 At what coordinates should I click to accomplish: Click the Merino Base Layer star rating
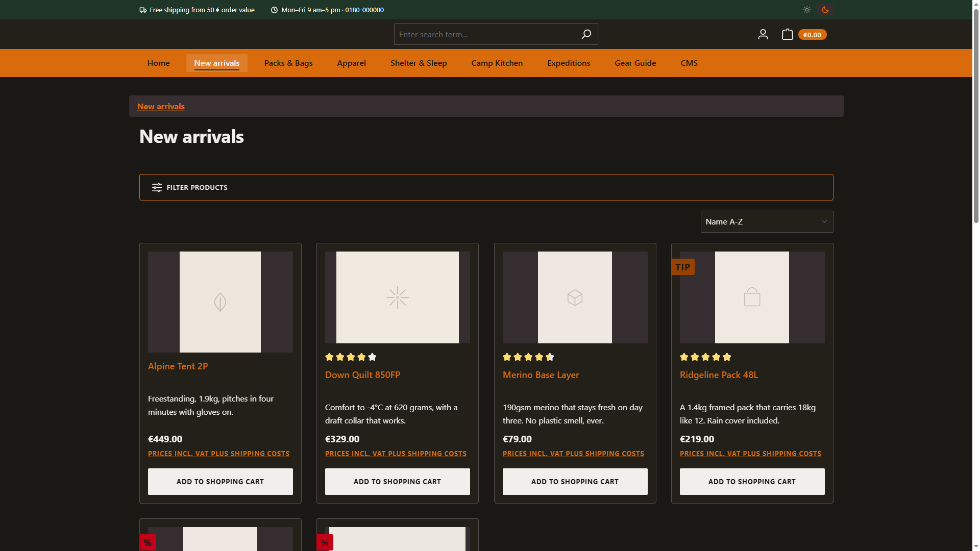click(x=528, y=357)
